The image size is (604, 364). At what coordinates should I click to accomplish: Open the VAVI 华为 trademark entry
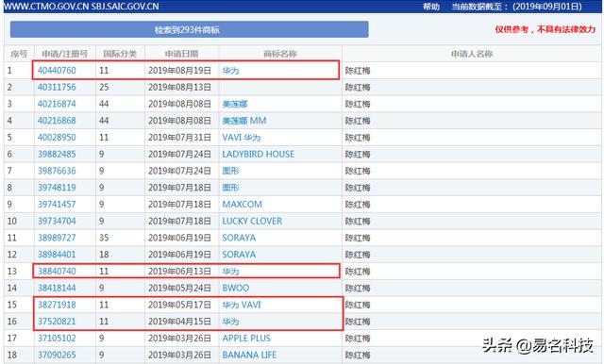(242, 138)
